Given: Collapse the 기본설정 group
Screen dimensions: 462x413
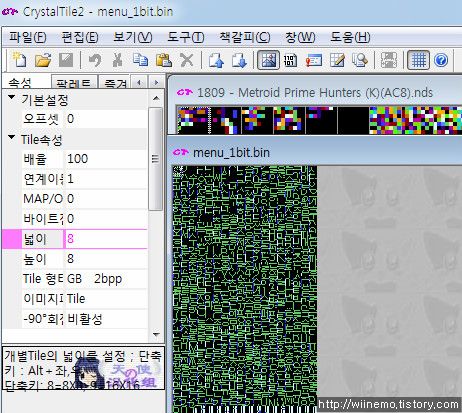Looking at the screenshot, I should click(12, 98).
